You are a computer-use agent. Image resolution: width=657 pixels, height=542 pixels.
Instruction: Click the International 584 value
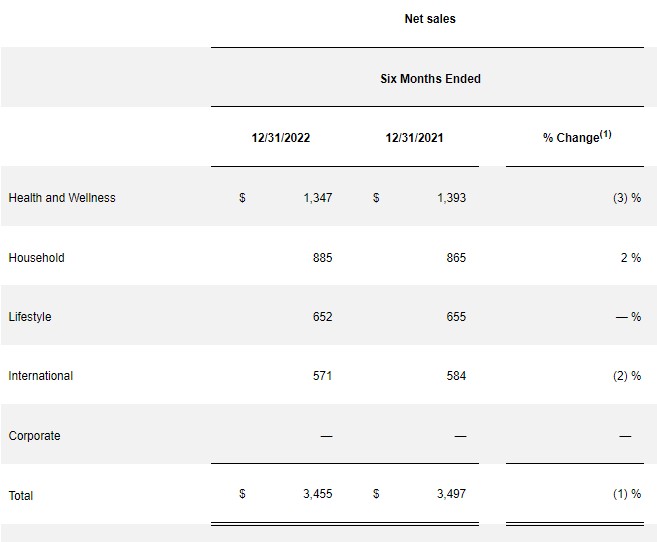[455, 376]
